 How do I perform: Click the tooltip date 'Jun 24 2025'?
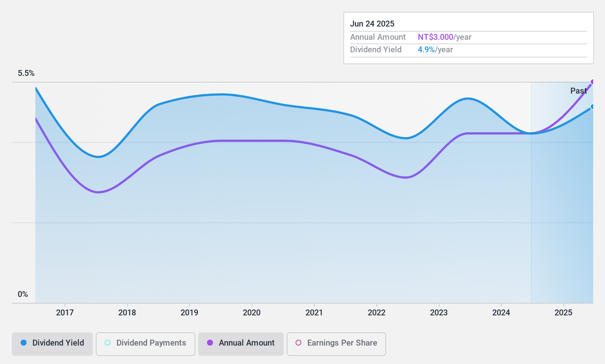372,24
